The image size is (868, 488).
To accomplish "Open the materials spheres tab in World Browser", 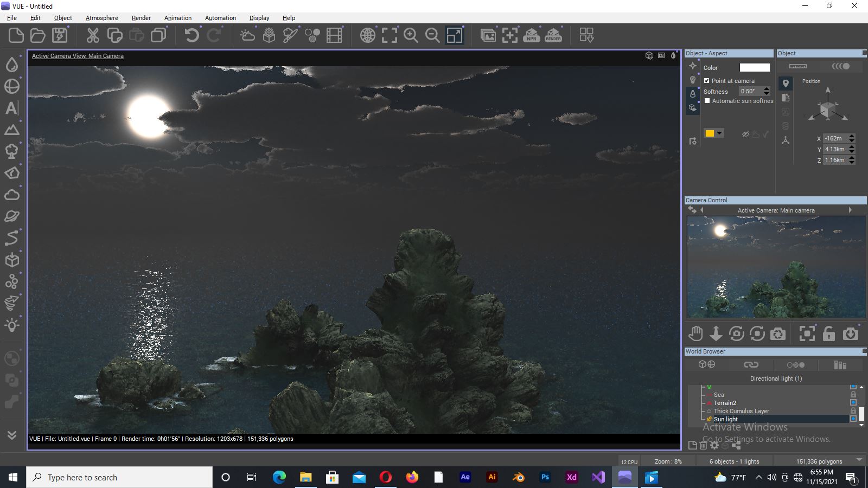I will pyautogui.click(x=796, y=365).
